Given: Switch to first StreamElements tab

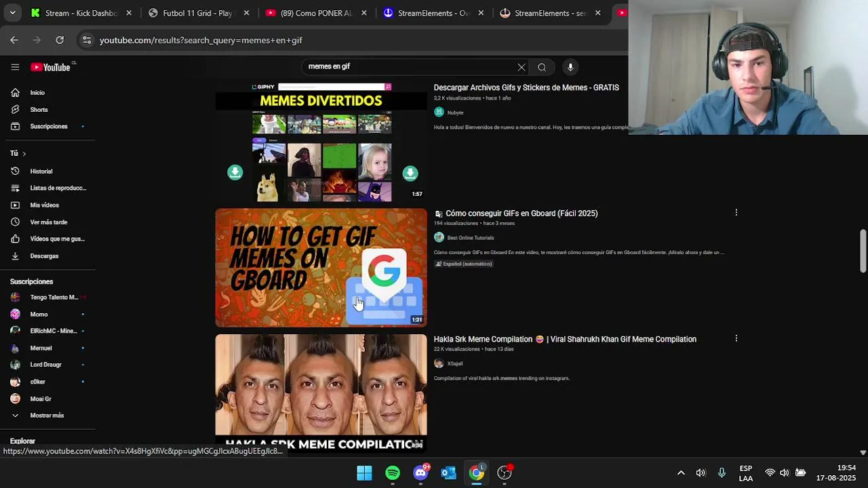Looking at the screenshot, I should (x=433, y=13).
